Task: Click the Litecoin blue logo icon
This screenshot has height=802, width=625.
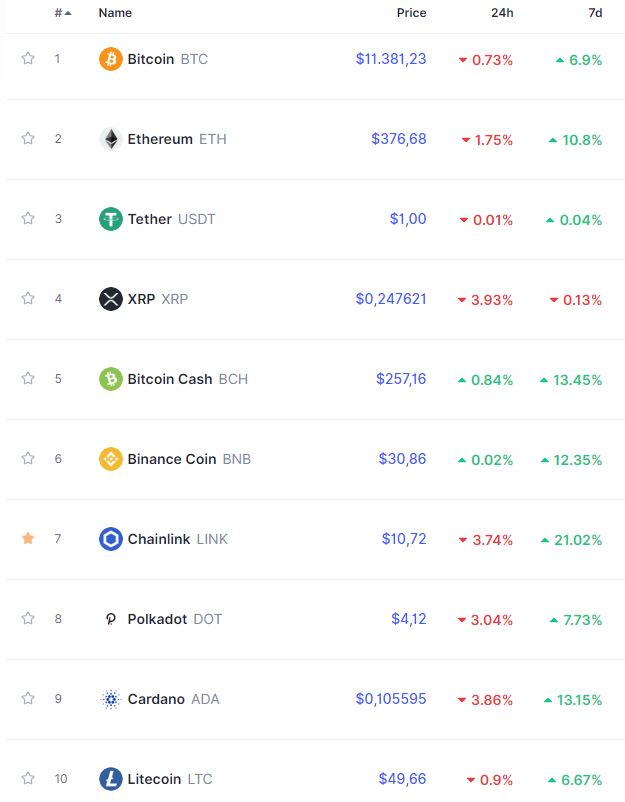Action: tap(110, 779)
